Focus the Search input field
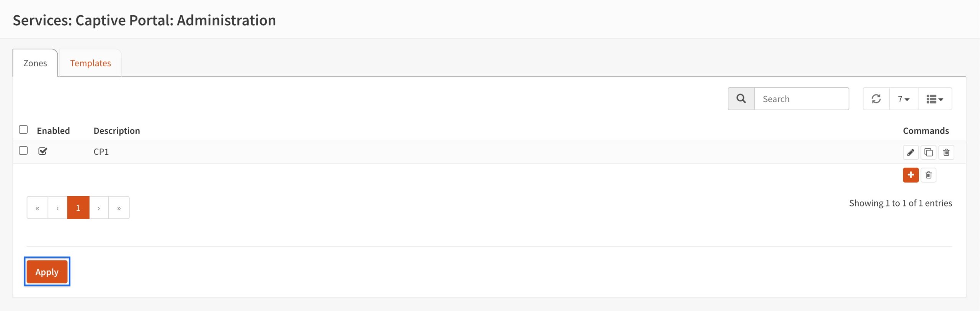The height and width of the screenshot is (311, 980). coord(802,99)
